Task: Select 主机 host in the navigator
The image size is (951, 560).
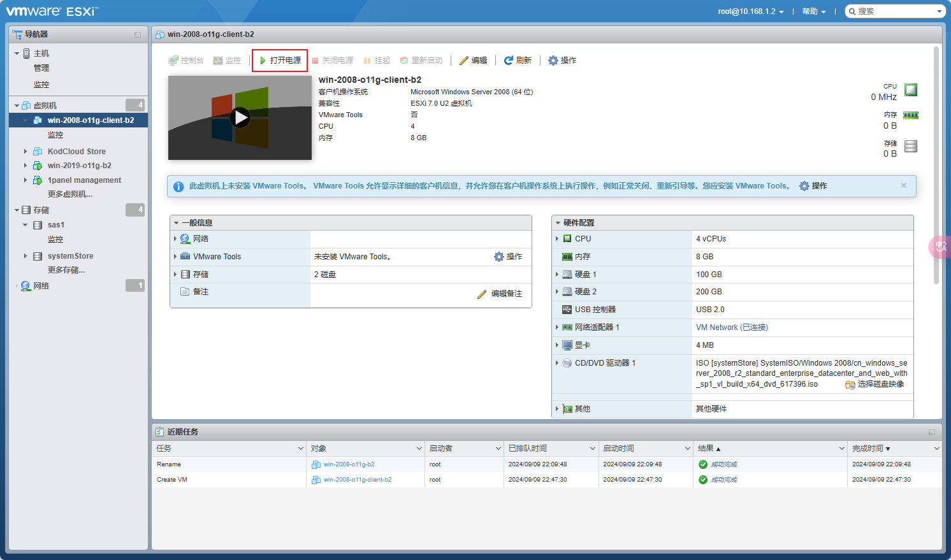Action: click(x=41, y=54)
